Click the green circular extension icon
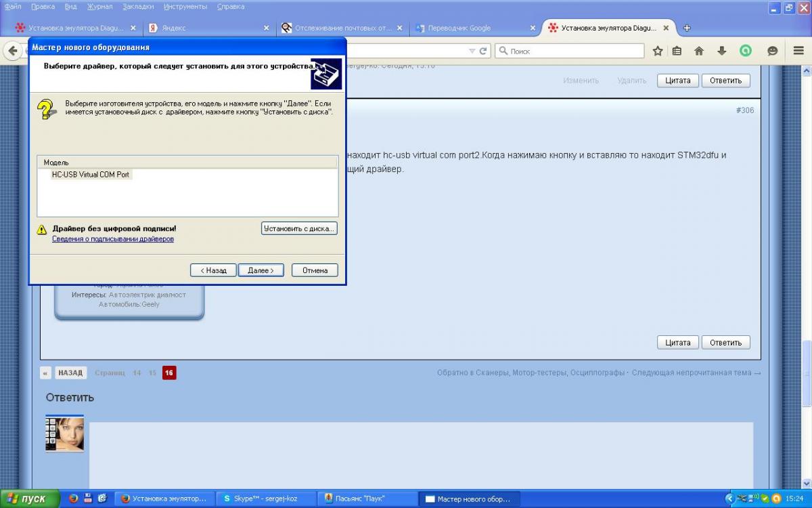The image size is (812, 508). tap(746, 51)
